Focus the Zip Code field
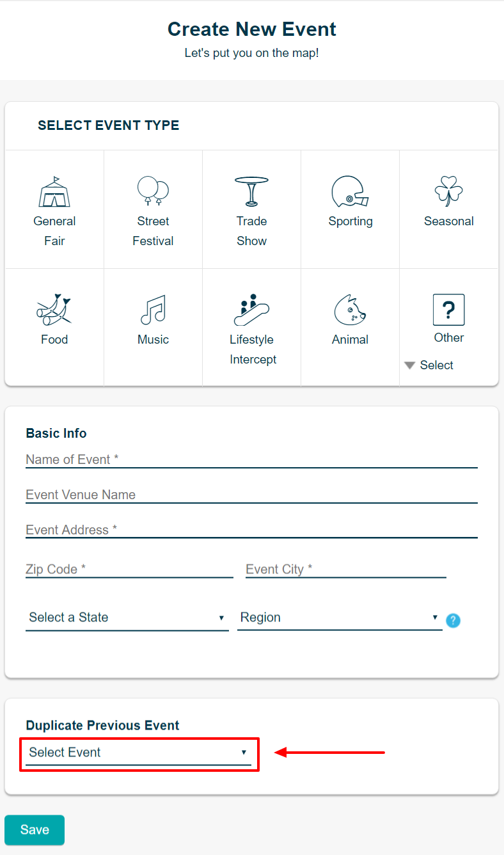 click(129, 570)
